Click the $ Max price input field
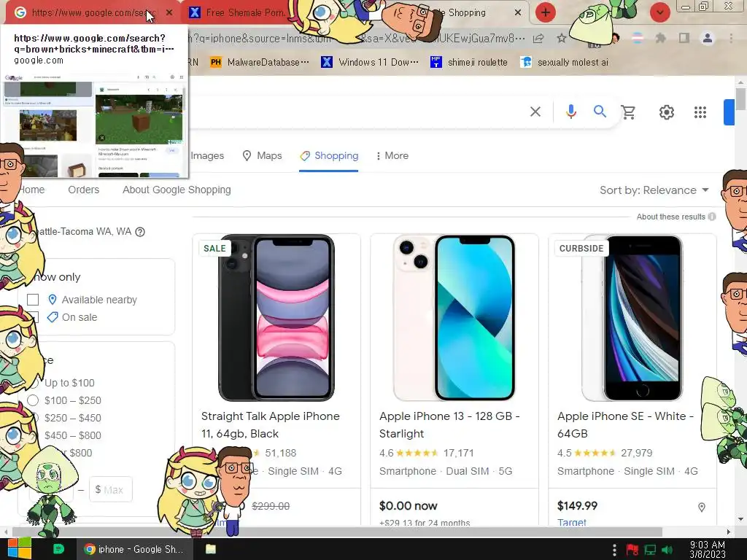The width and height of the screenshot is (747, 560). click(111, 489)
